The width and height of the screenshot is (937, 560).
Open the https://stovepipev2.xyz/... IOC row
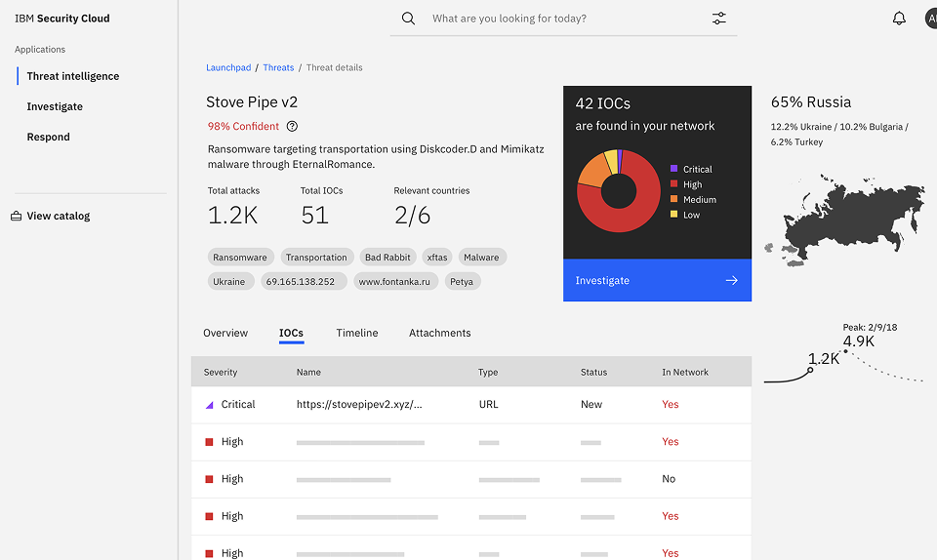[470, 405]
